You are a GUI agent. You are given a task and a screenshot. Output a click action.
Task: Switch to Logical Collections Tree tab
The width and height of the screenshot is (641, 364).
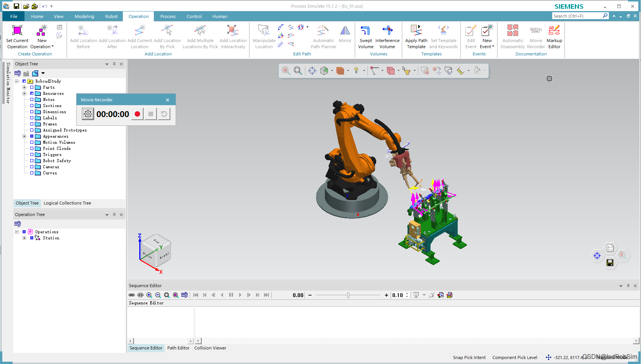click(x=67, y=203)
